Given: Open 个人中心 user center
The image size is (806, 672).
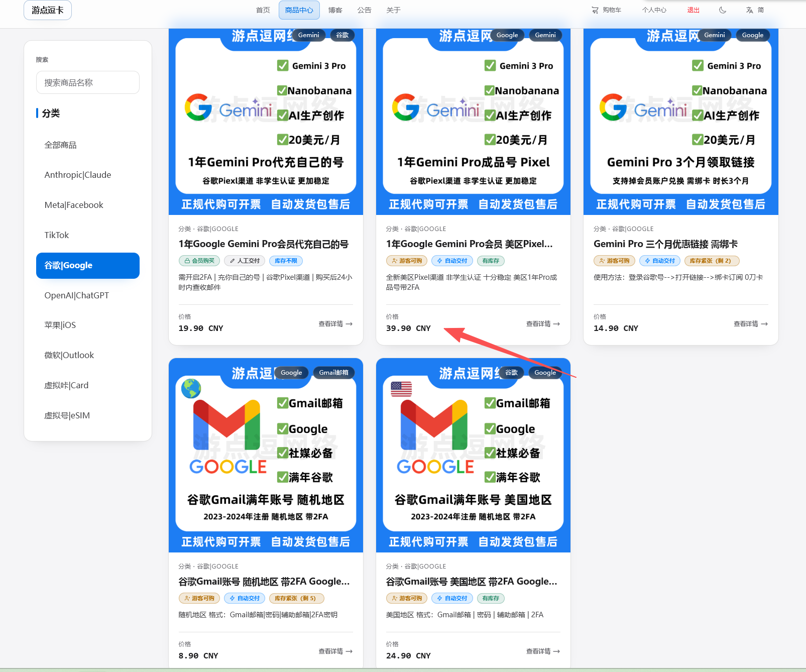Looking at the screenshot, I should 654,10.
